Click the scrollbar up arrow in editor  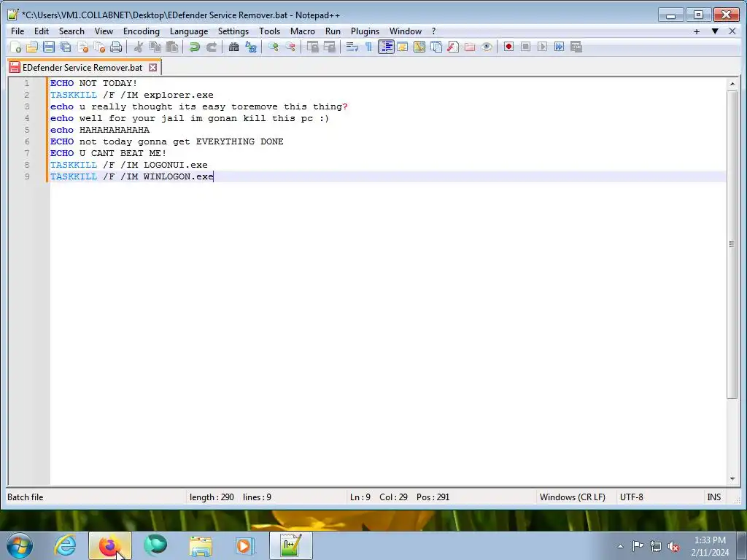[732, 84]
